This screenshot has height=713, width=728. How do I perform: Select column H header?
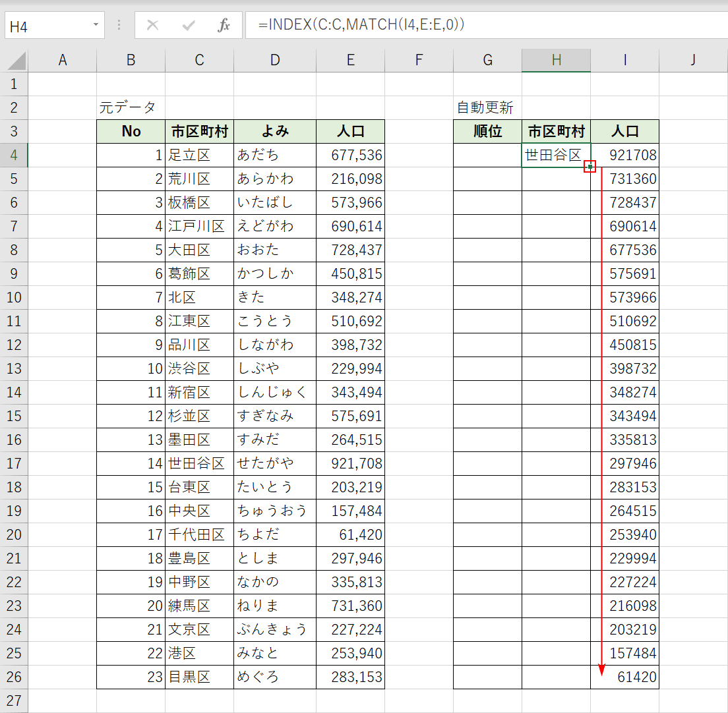click(x=556, y=61)
